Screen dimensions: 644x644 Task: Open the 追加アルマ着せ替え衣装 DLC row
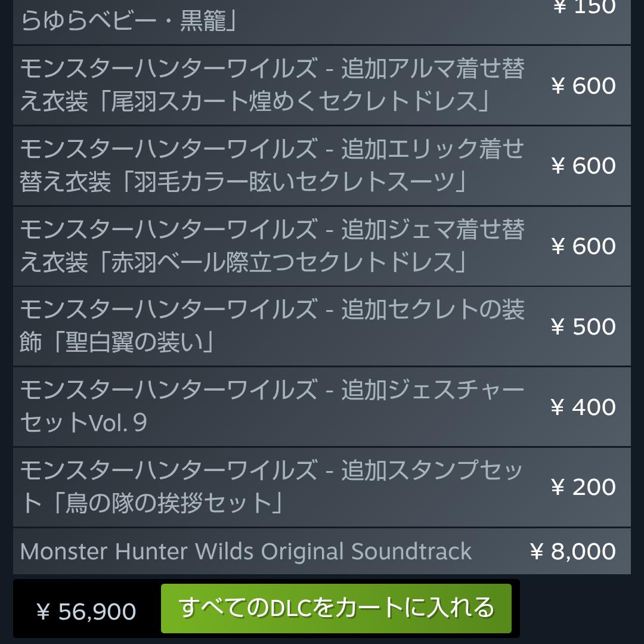[272, 85]
